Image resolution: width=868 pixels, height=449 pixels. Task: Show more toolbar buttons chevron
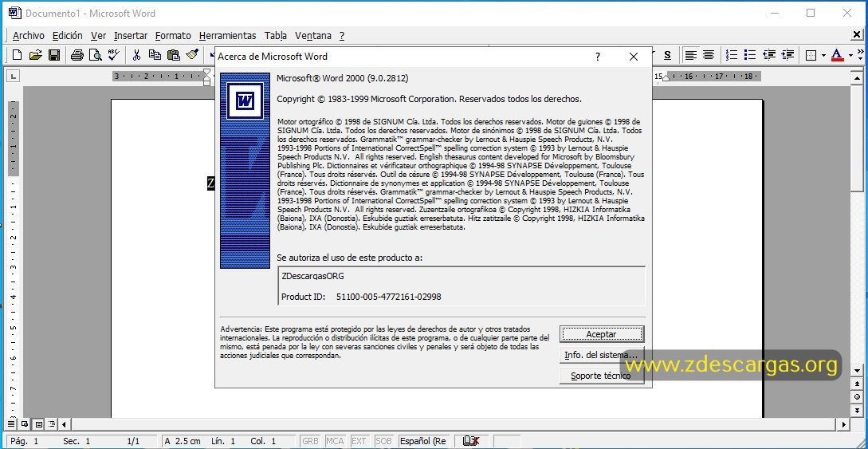coord(860,55)
